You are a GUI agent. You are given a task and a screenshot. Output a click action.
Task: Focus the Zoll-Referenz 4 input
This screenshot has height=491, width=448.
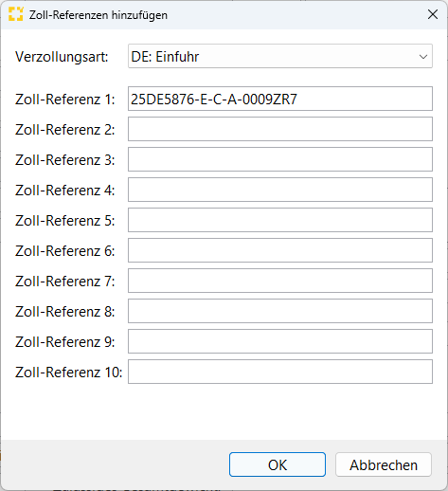(x=280, y=190)
